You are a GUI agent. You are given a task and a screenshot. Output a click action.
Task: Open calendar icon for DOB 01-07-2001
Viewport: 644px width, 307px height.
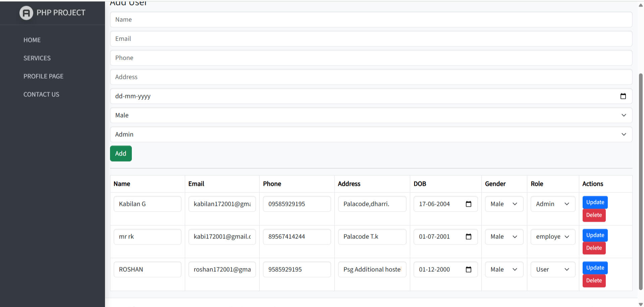pyautogui.click(x=469, y=236)
